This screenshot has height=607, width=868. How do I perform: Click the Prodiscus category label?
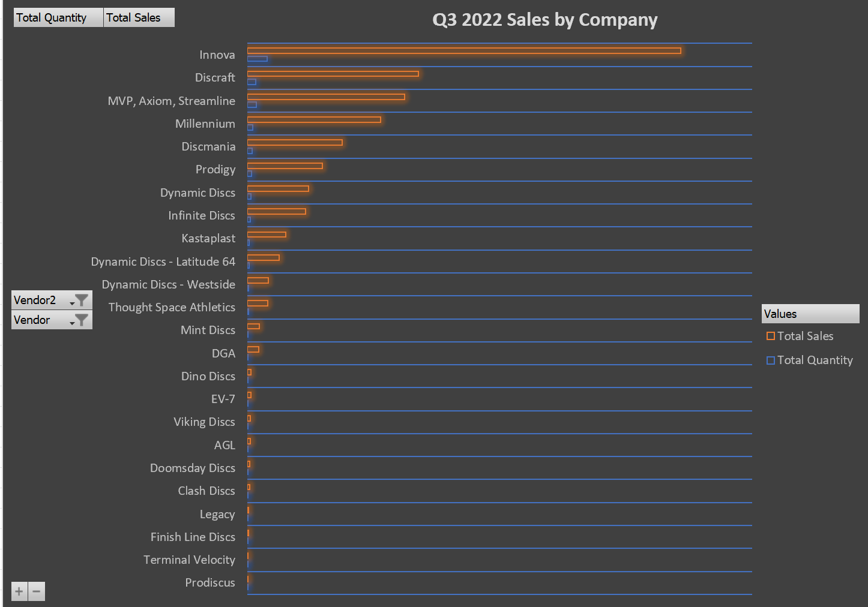point(210,582)
